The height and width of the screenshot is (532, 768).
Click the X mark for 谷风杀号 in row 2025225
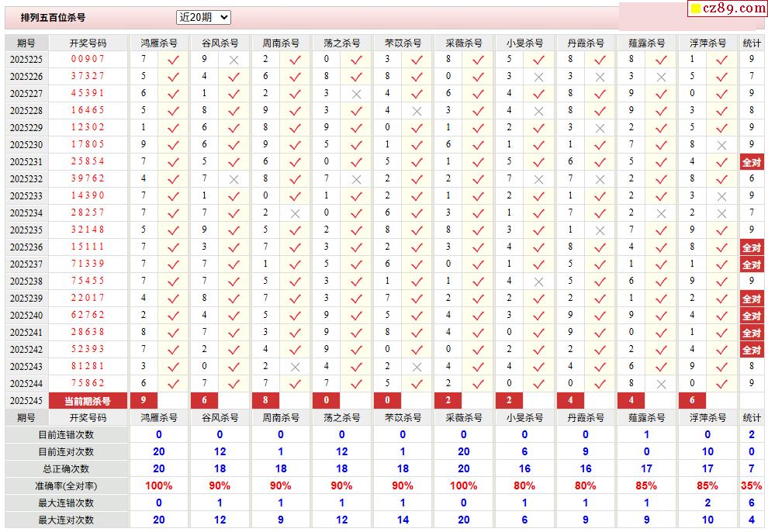point(234,60)
